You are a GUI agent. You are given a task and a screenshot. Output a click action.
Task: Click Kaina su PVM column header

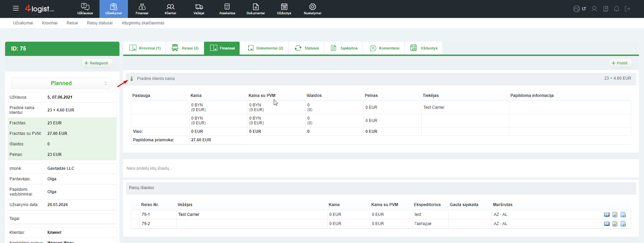tap(262, 96)
